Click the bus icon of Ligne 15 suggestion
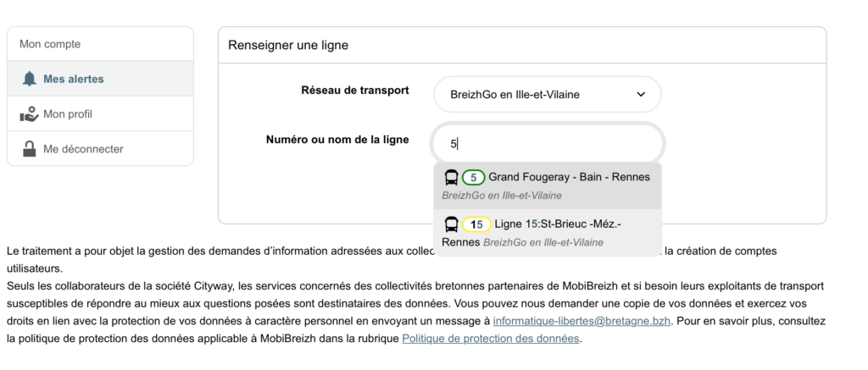 pyautogui.click(x=452, y=224)
